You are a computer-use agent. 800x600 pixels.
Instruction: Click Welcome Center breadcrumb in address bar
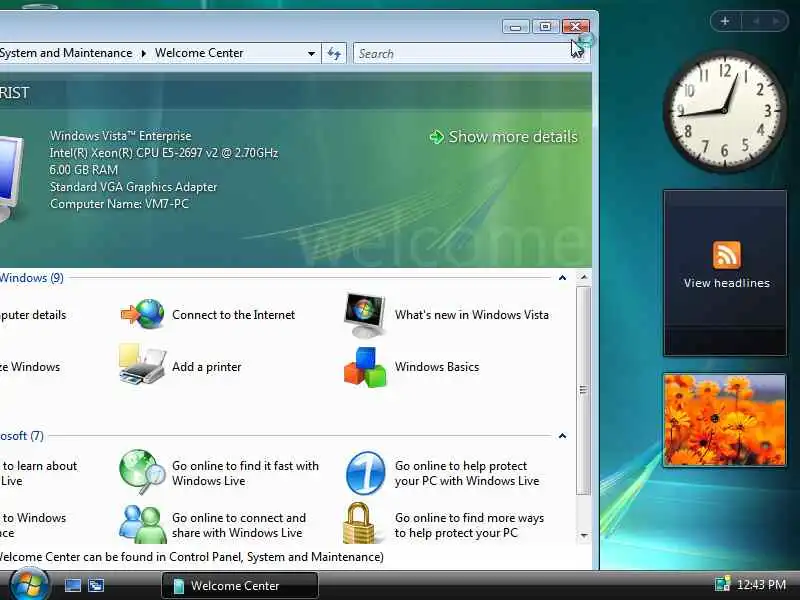click(x=199, y=53)
